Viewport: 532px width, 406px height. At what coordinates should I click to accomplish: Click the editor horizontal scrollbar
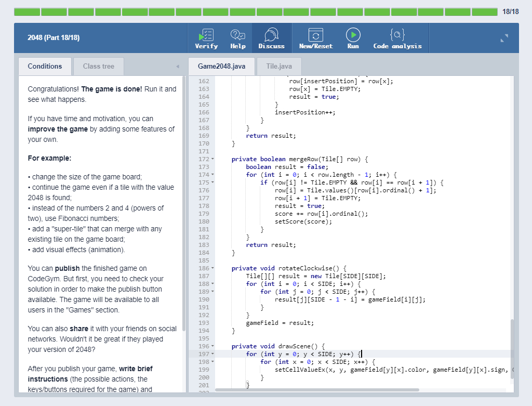pos(317,389)
